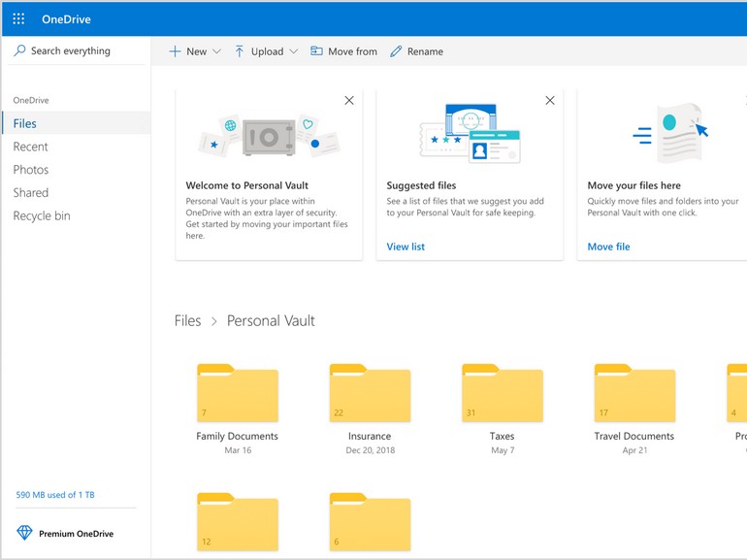
Task: Open the View list link
Action: pyautogui.click(x=406, y=247)
